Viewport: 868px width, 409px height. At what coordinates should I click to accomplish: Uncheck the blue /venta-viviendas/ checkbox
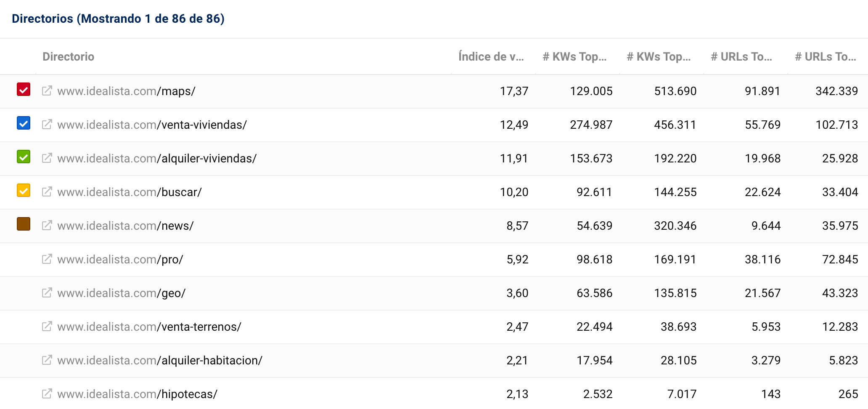(24, 123)
